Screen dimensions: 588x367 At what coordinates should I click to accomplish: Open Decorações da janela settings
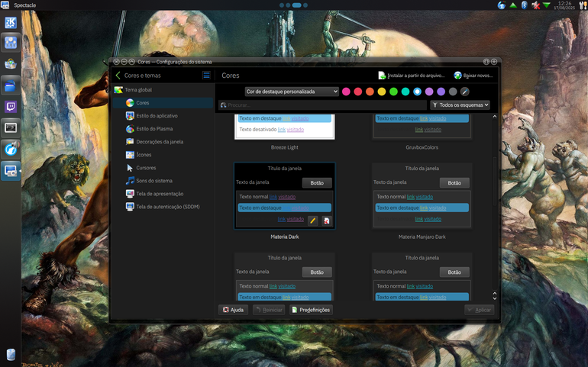[x=163, y=142]
